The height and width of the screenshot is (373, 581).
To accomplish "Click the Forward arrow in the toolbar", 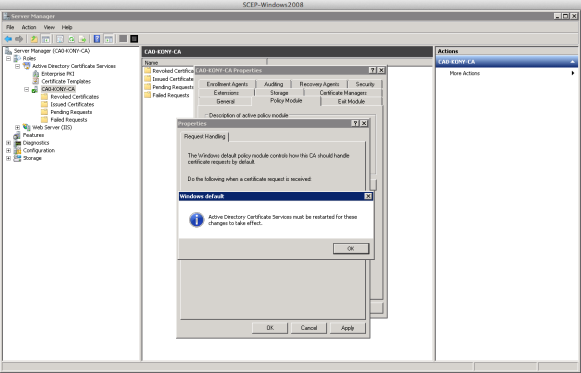I will [x=19, y=39].
